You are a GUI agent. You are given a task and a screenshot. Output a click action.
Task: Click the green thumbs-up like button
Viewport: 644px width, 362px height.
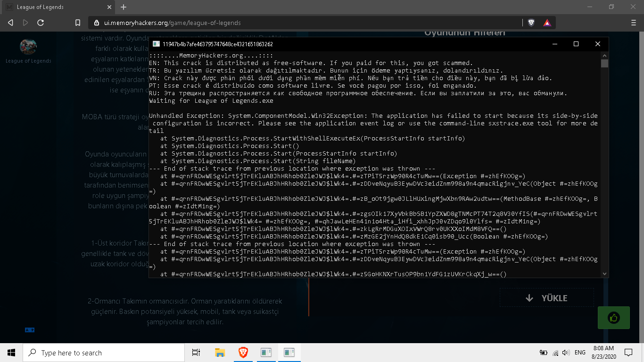click(614, 318)
